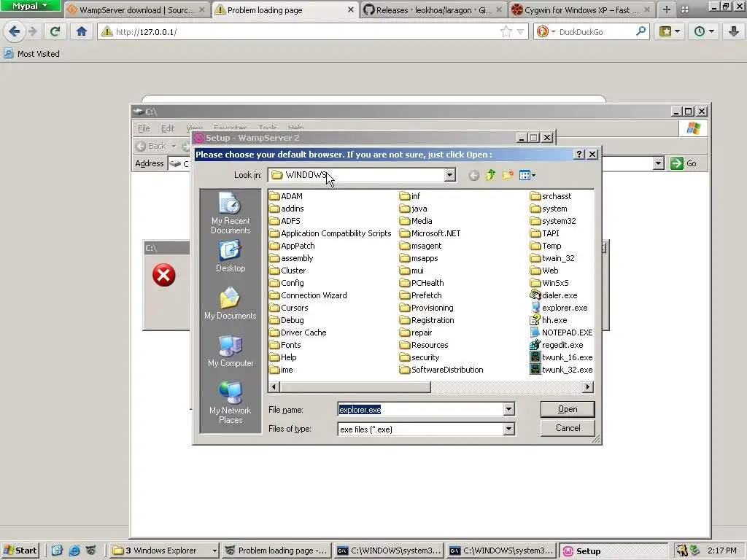Click browser back arrow button

click(15, 32)
